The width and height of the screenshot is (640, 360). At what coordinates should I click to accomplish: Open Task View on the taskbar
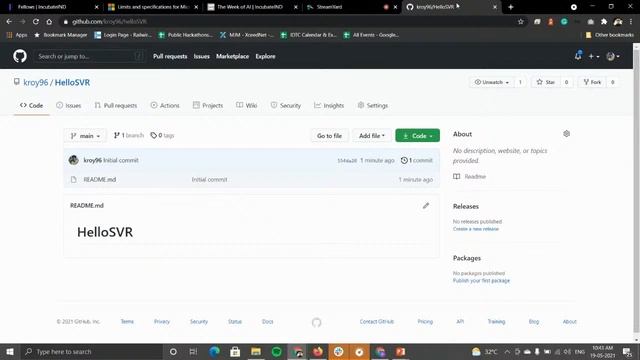point(193,351)
